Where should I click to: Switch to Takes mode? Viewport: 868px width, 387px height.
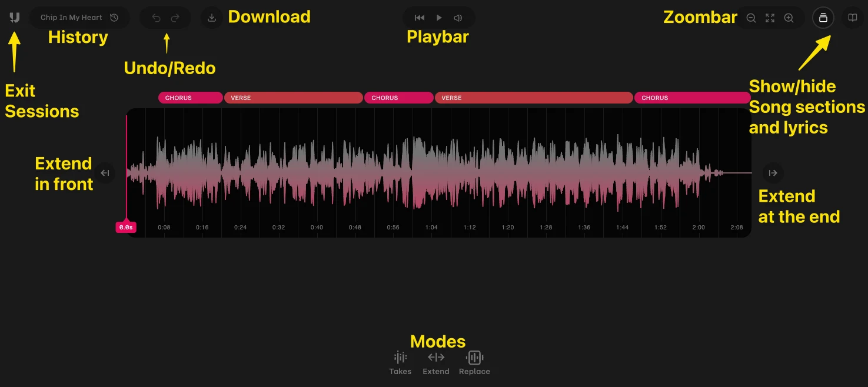(x=400, y=363)
